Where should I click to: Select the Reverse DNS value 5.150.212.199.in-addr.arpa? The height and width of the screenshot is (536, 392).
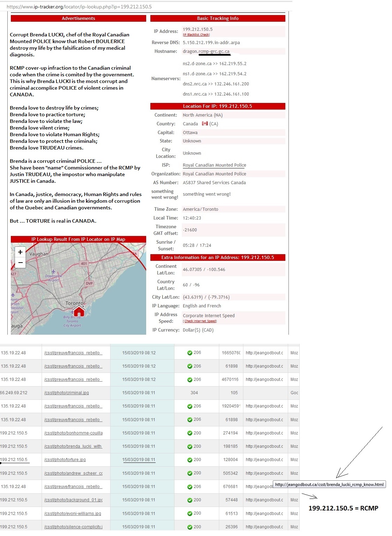click(x=211, y=43)
